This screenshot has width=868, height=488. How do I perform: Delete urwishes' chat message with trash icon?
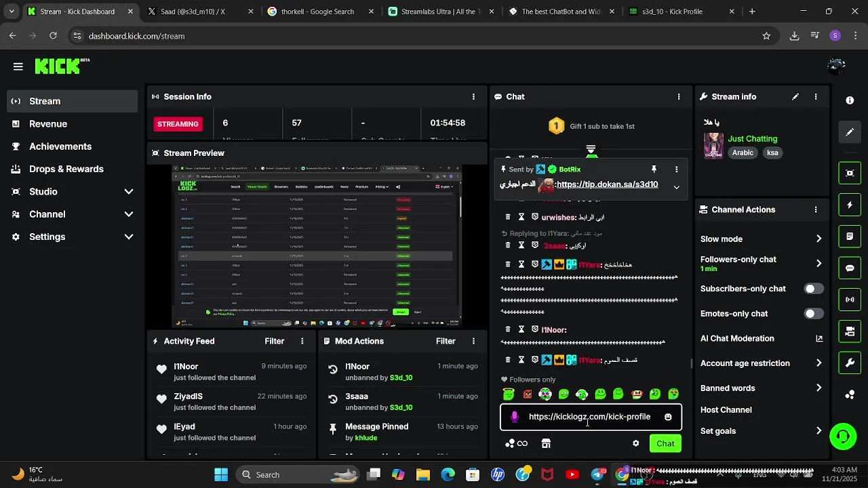[508, 218]
